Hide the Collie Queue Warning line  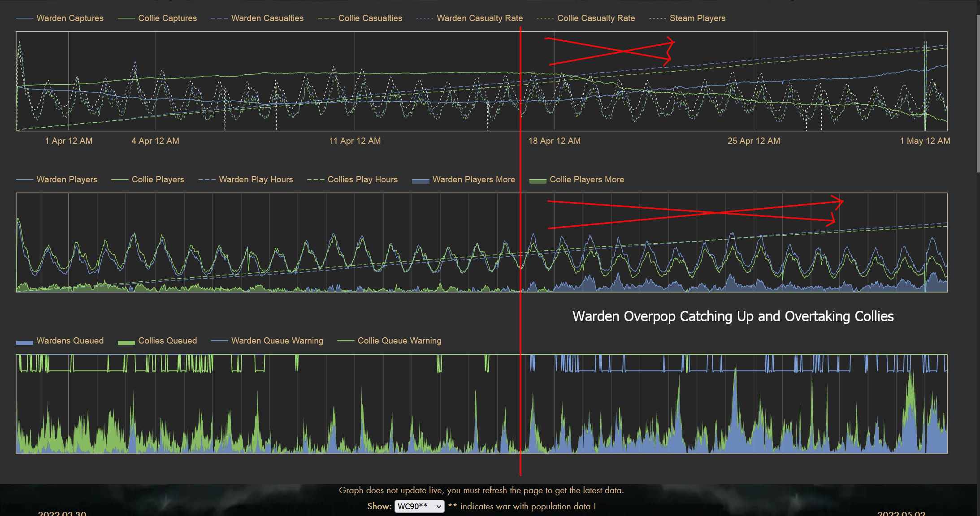coord(399,341)
